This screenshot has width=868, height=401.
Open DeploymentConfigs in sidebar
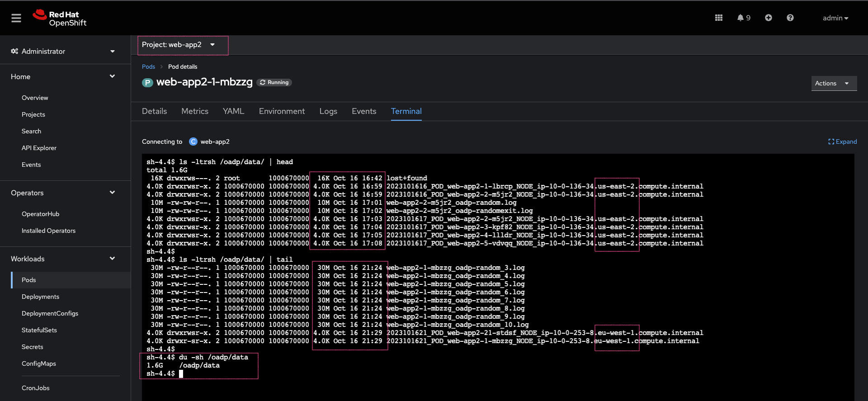pyautogui.click(x=50, y=314)
